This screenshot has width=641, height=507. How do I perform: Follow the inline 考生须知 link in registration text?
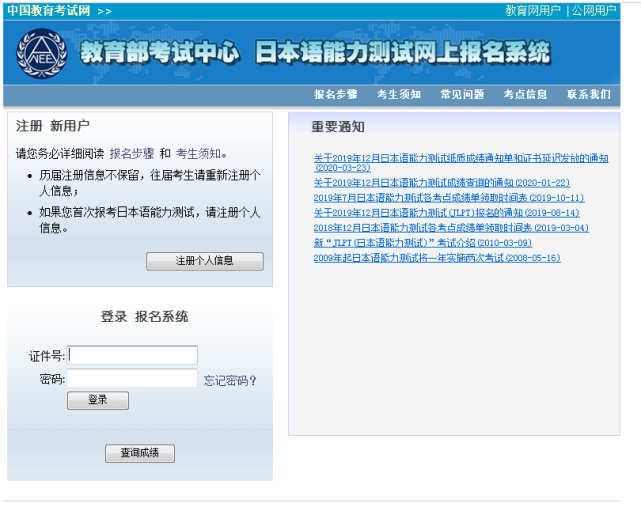pos(198,154)
